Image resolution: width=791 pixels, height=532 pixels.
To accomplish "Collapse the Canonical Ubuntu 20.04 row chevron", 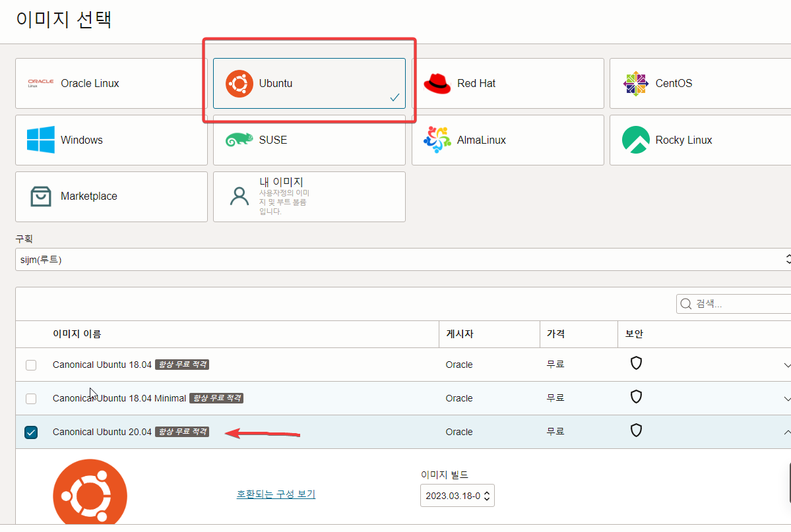I will coord(787,432).
